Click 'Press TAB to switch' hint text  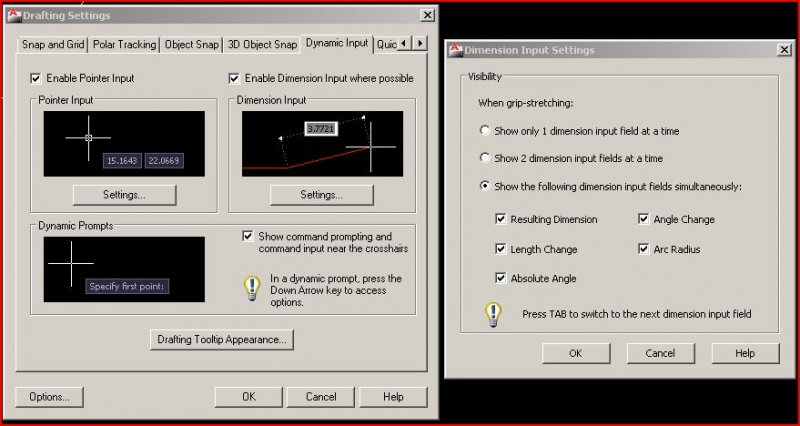(637, 314)
